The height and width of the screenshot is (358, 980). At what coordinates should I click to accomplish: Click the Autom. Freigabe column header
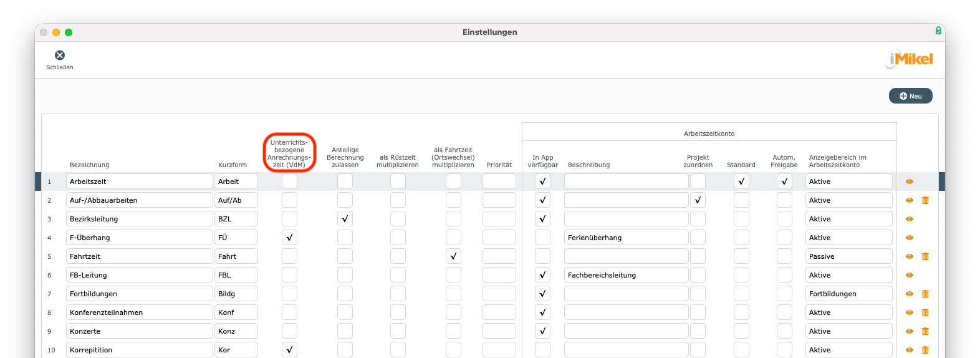coord(784,162)
